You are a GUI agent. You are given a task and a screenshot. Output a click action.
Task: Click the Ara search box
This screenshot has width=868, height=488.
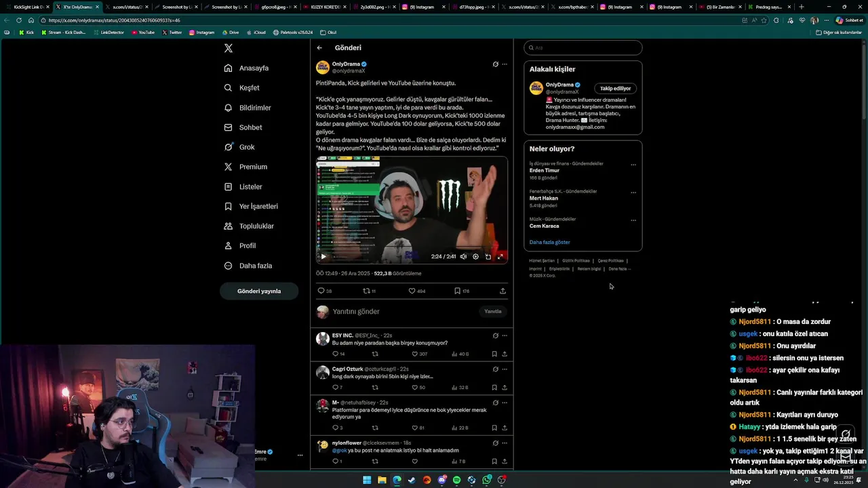(583, 47)
